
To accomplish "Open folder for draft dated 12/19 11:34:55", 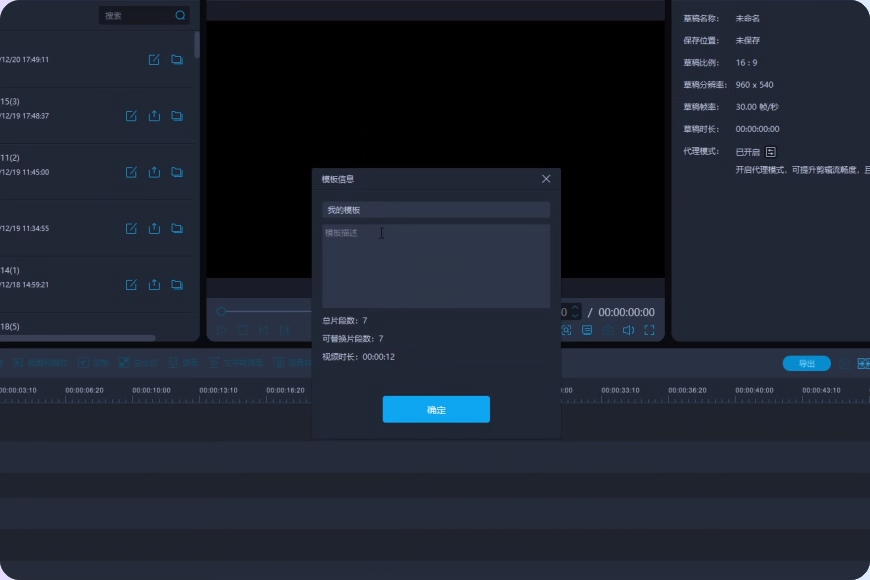I will point(177,228).
